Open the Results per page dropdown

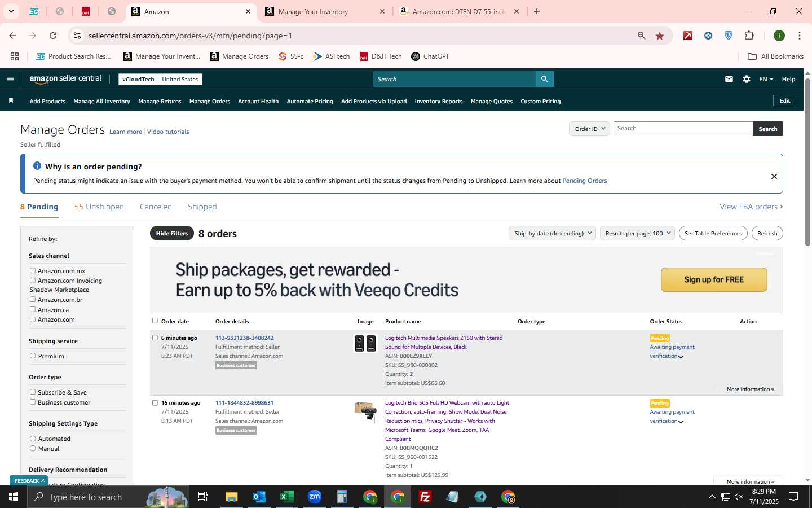(637, 233)
